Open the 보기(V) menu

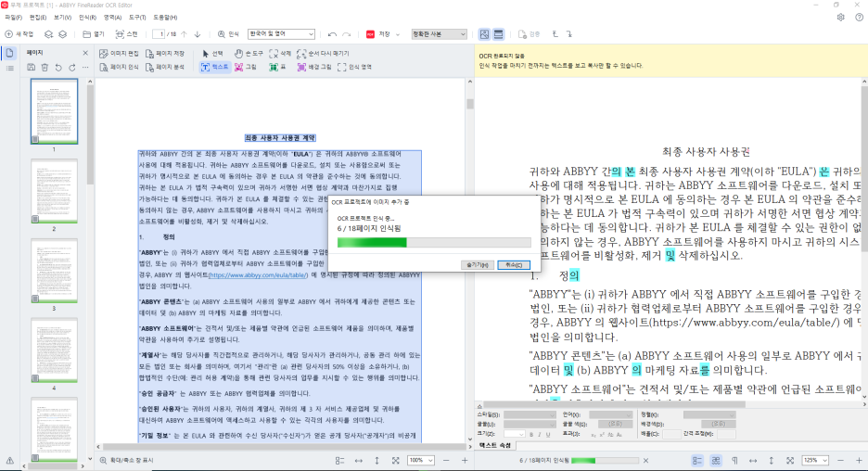62,18
